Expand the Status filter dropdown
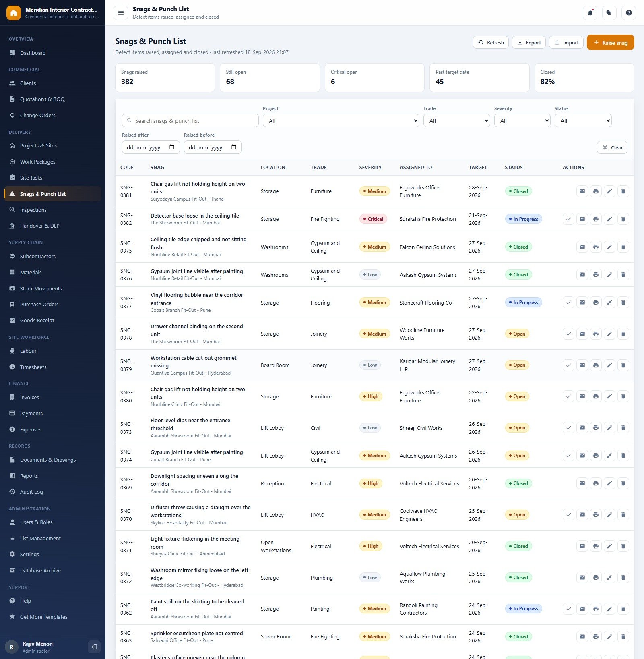644x659 pixels. [x=583, y=121]
